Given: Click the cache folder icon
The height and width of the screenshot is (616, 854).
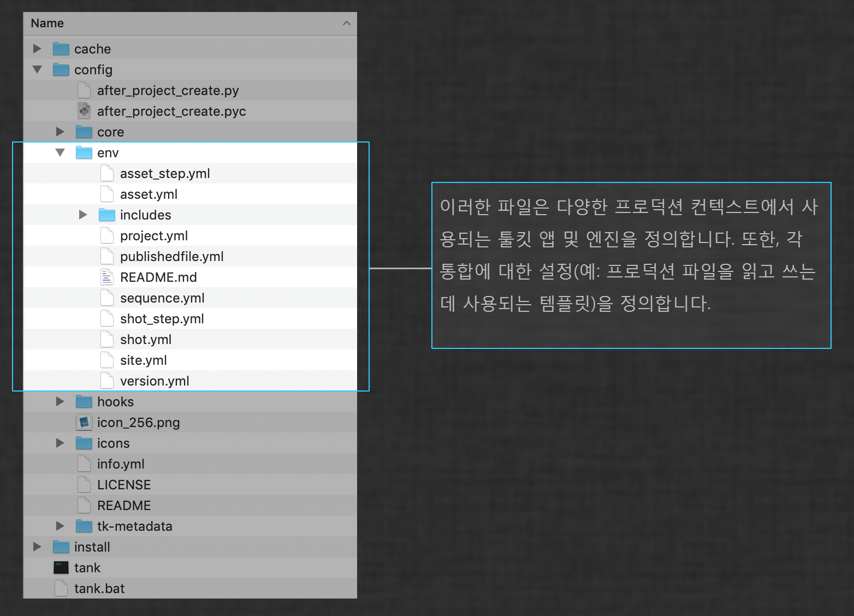Looking at the screenshot, I should 61,49.
